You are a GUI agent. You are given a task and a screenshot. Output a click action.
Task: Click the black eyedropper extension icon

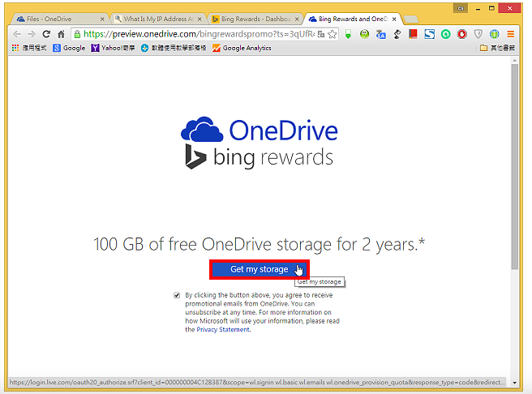(397, 34)
